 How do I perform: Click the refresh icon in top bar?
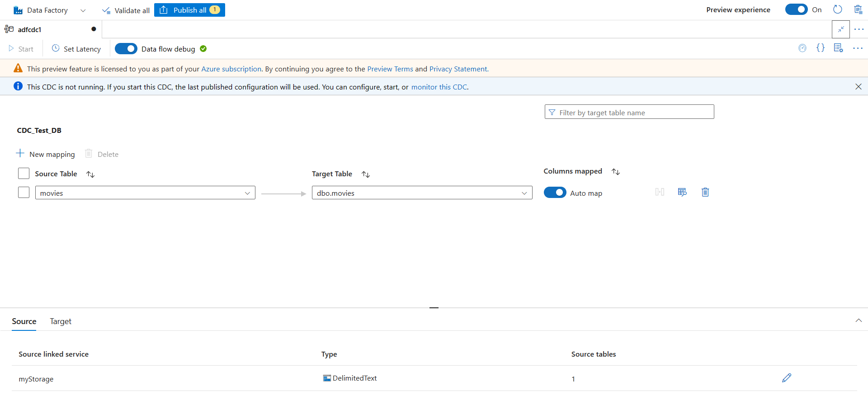837,9
